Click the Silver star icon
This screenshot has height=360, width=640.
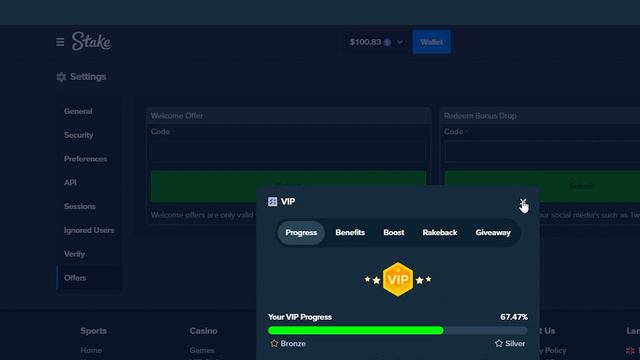(499, 344)
